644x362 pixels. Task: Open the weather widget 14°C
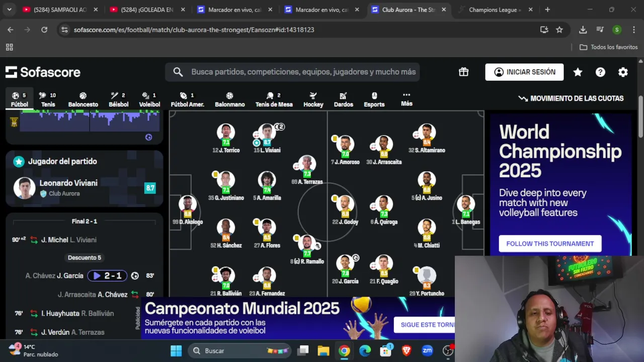point(33,350)
